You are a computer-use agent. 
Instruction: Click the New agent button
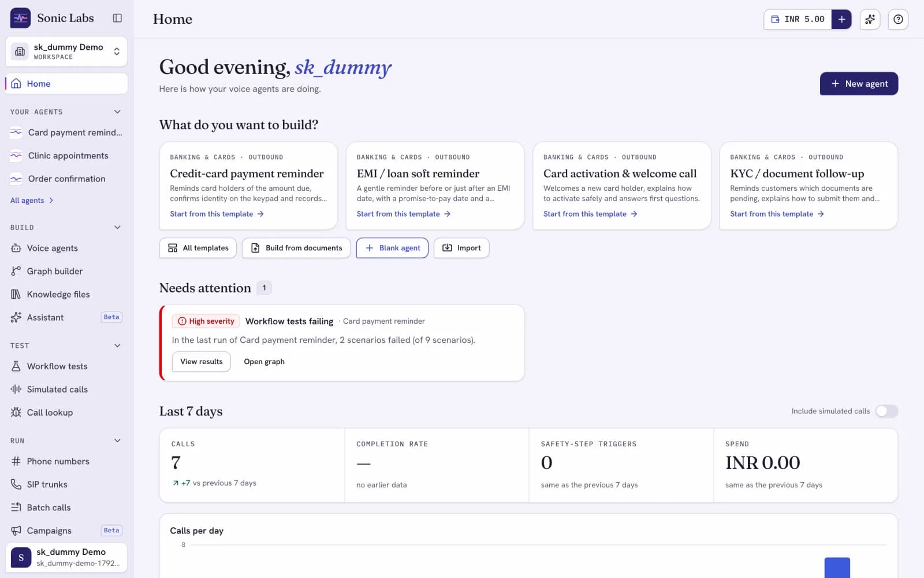[x=859, y=84]
